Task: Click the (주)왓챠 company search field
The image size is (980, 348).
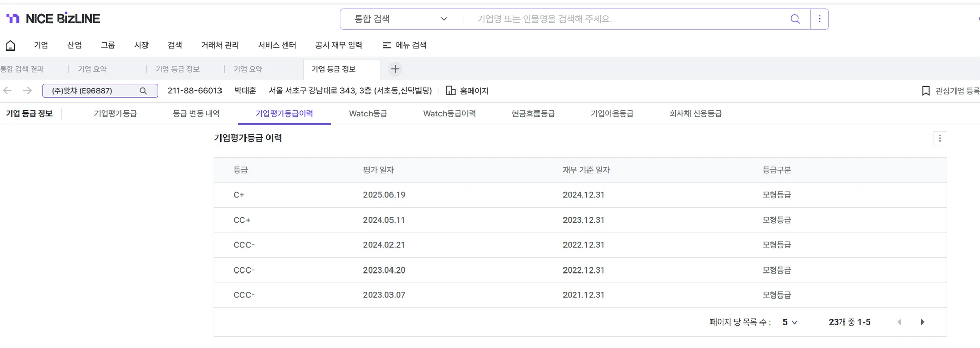Action: pyautogui.click(x=100, y=91)
